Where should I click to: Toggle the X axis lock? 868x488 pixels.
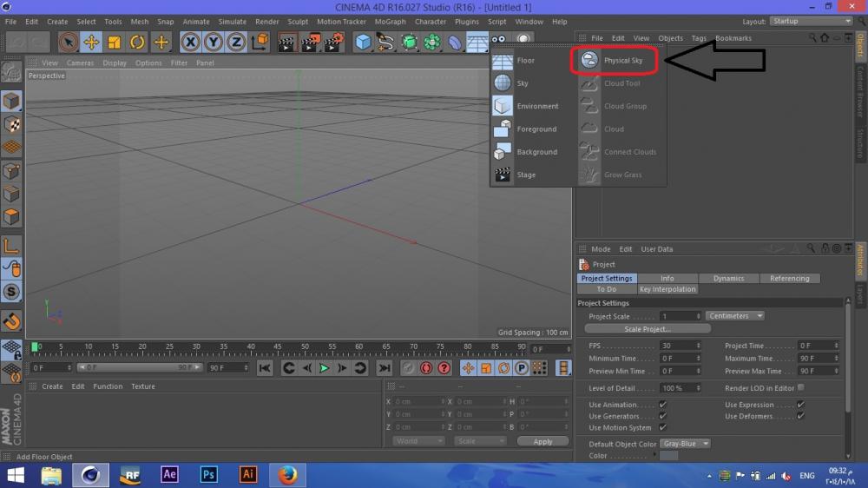190,42
